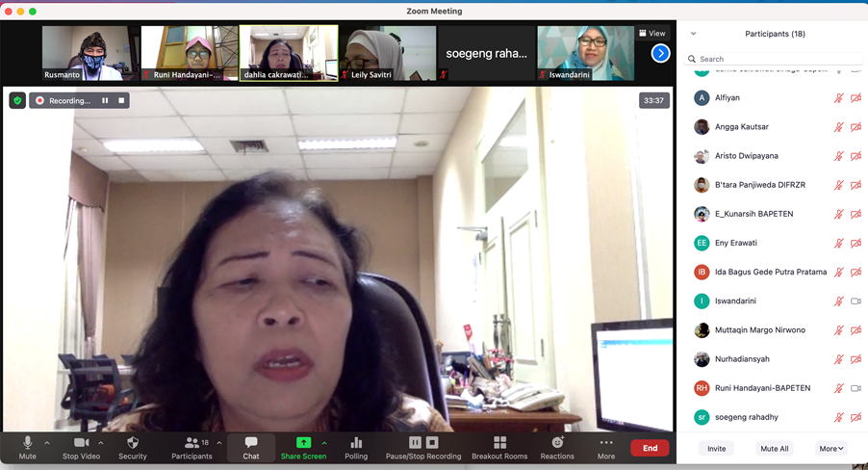The width and height of the screenshot is (868, 470).
Task: Expand arrow beside Participants button
Action: [x=219, y=443]
